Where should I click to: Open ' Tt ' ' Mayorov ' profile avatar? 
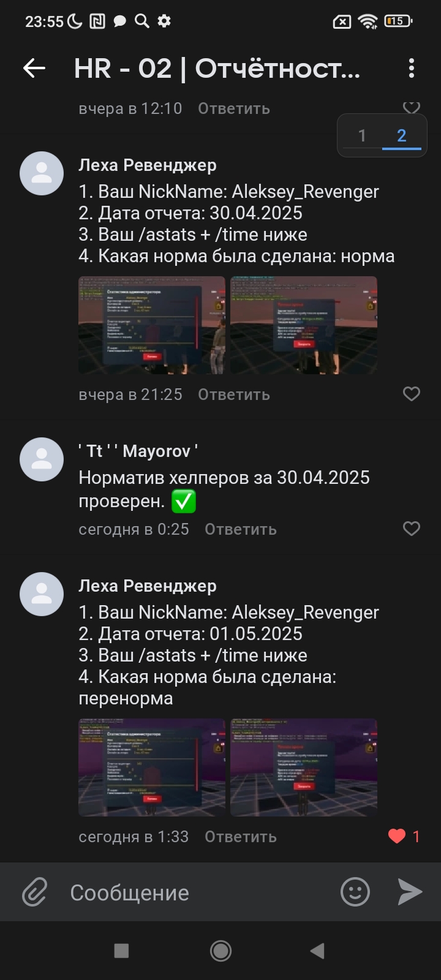click(42, 459)
